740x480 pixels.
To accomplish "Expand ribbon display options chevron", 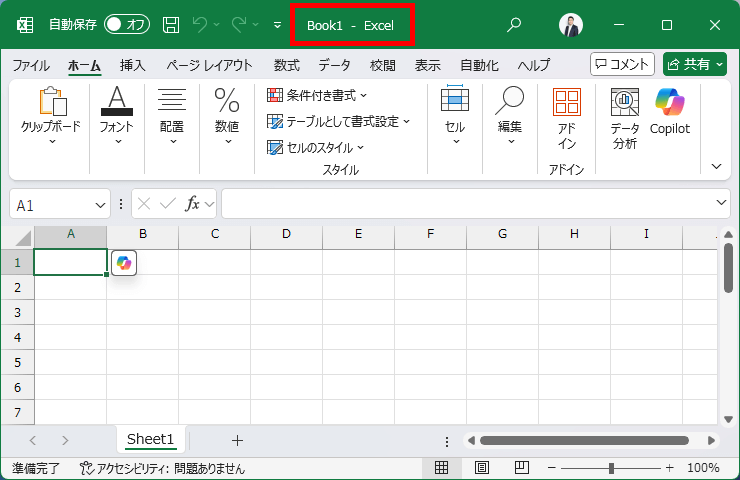I will click(x=717, y=166).
